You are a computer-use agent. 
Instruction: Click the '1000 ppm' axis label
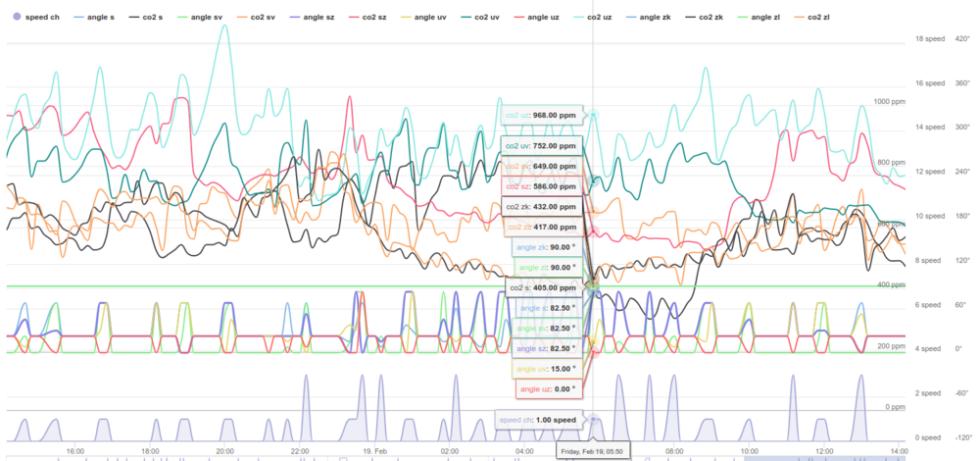(890, 101)
